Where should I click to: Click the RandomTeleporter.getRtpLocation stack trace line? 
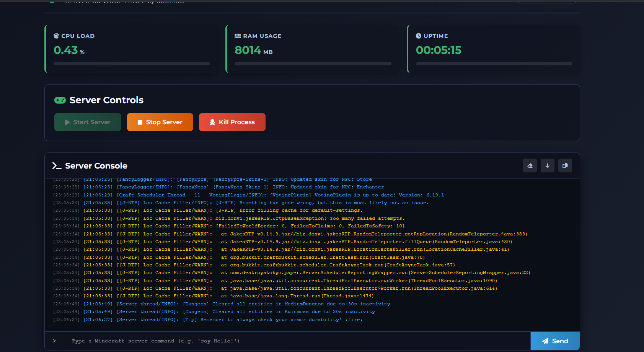[290, 234]
